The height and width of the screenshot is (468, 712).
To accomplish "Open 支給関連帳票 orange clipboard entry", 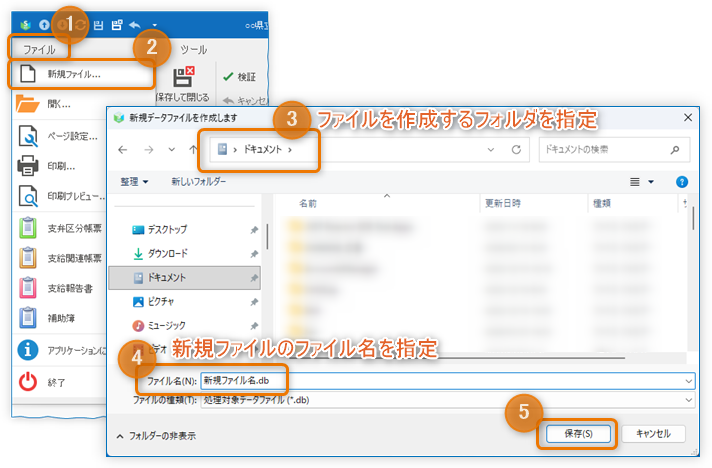I will coord(59,258).
